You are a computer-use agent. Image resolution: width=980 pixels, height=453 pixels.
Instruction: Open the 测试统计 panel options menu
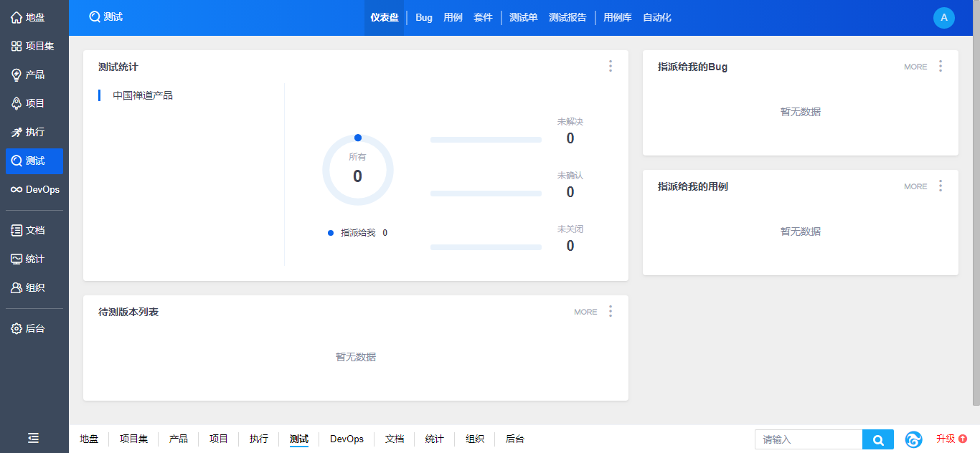coord(611,66)
